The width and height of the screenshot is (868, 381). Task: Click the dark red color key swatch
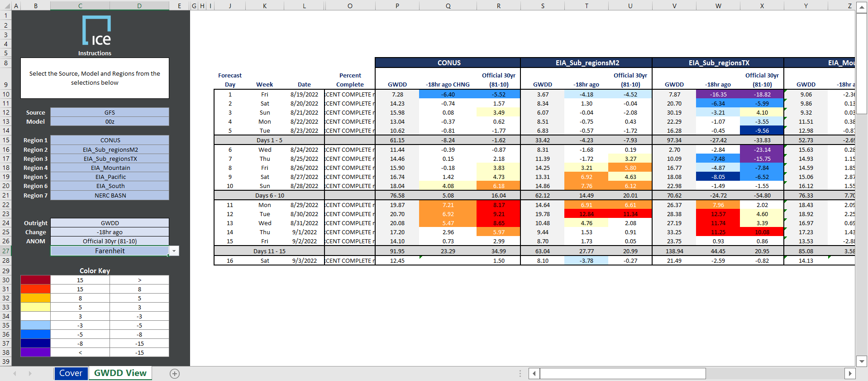tap(35, 280)
